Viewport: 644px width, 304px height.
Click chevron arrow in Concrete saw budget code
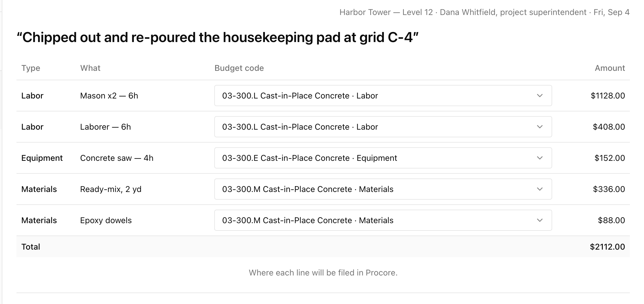(x=540, y=158)
